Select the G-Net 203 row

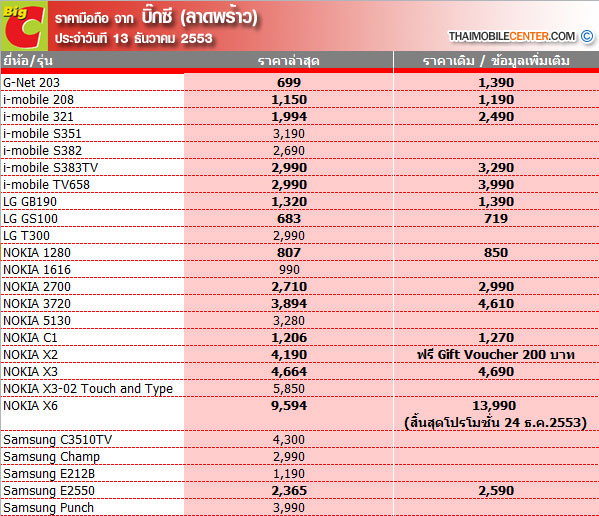[x=300, y=82]
